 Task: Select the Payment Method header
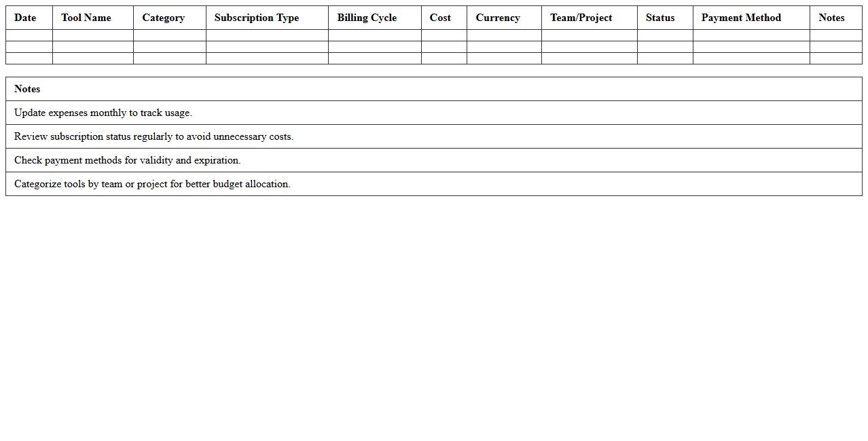click(741, 18)
